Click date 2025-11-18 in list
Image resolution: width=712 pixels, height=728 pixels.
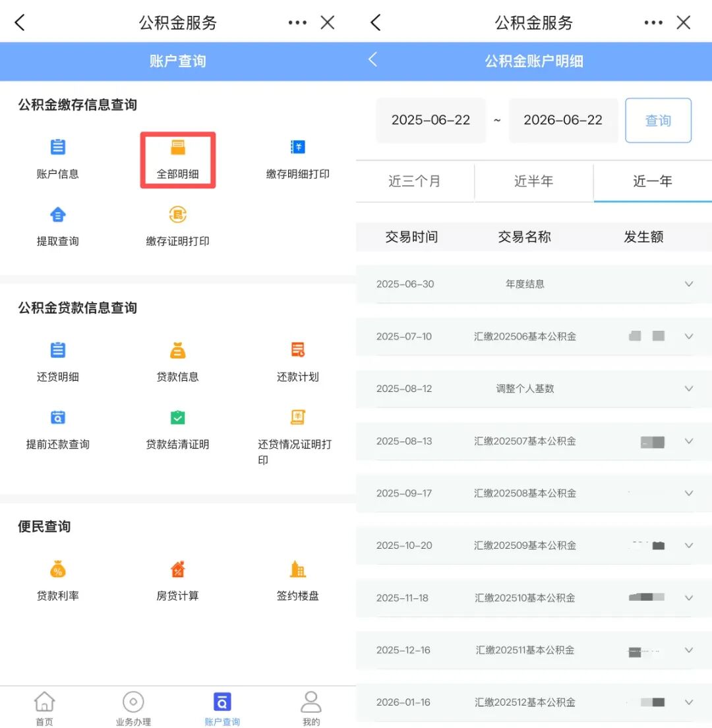pyautogui.click(x=402, y=598)
